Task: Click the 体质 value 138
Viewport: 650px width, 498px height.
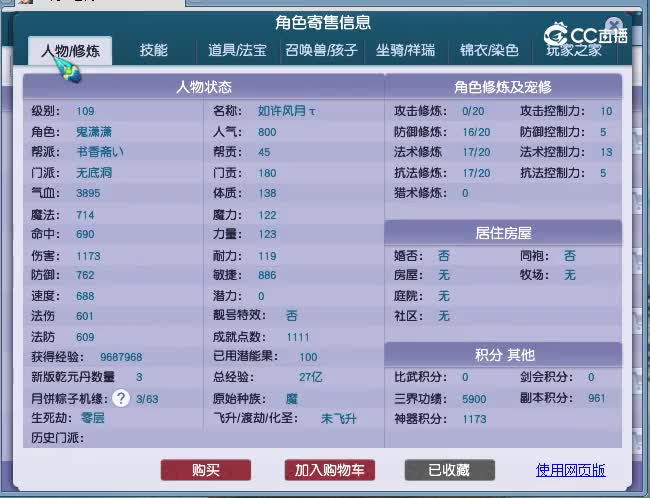Action: pyautogui.click(x=267, y=193)
